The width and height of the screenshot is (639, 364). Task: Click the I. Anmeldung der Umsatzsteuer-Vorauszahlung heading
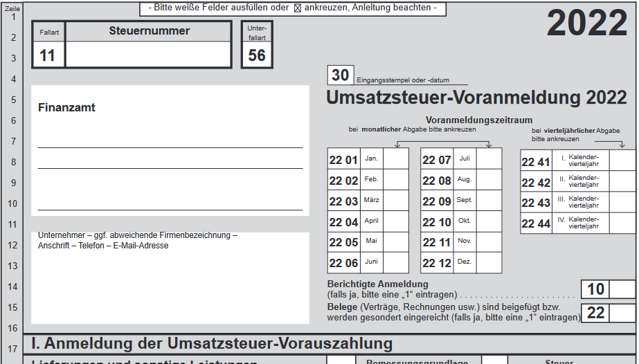click(x=212, y=343)
